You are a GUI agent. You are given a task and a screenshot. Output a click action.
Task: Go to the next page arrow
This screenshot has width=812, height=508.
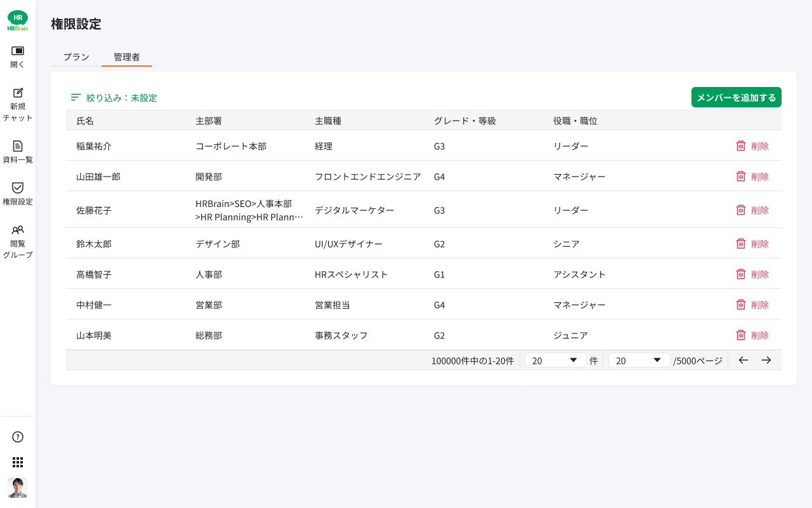[766, 360]
